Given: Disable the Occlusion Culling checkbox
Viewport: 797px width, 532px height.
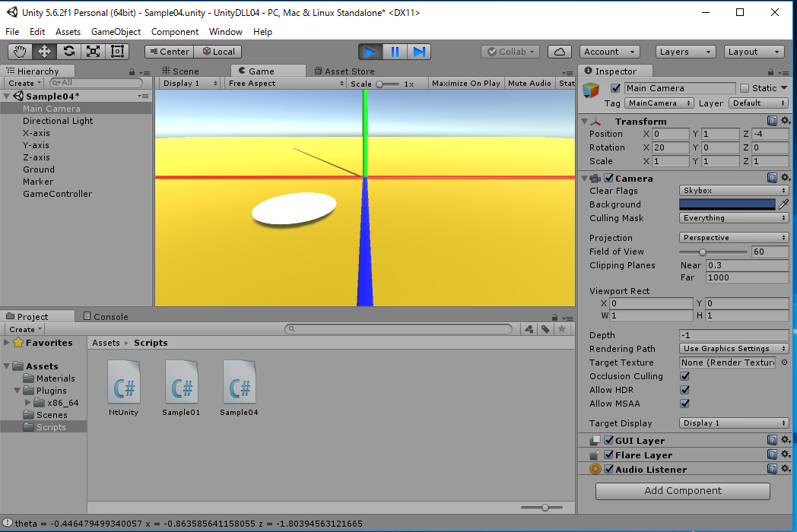Looking at the screenshot, I should tap(684, 376).
